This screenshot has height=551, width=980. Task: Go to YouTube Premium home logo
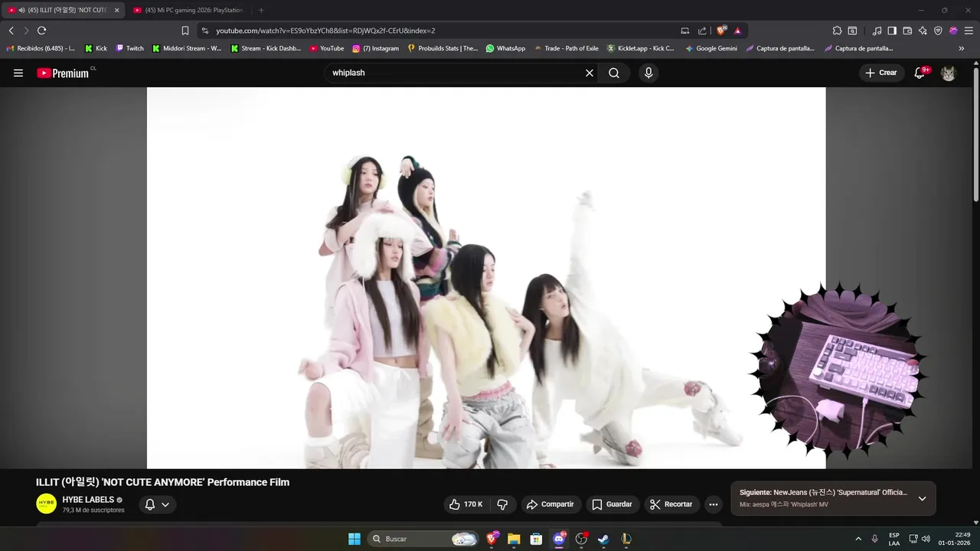(x=63, y=73)
